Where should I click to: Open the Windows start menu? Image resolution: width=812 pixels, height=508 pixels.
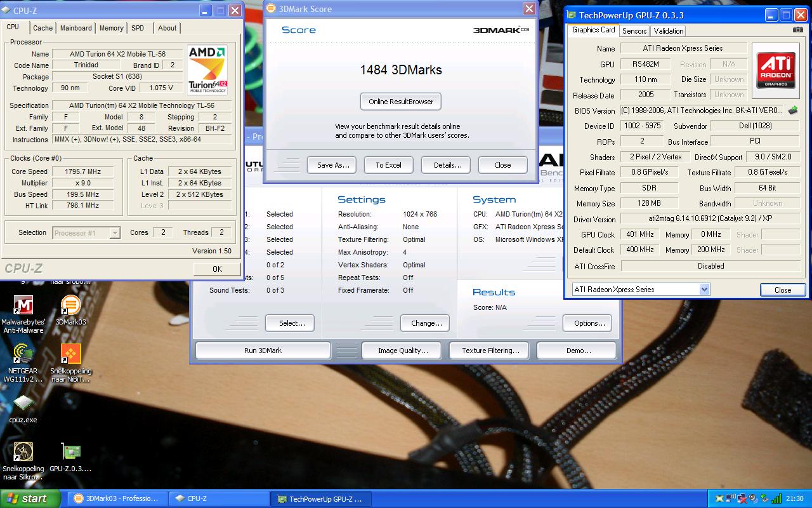coord(30,498)
